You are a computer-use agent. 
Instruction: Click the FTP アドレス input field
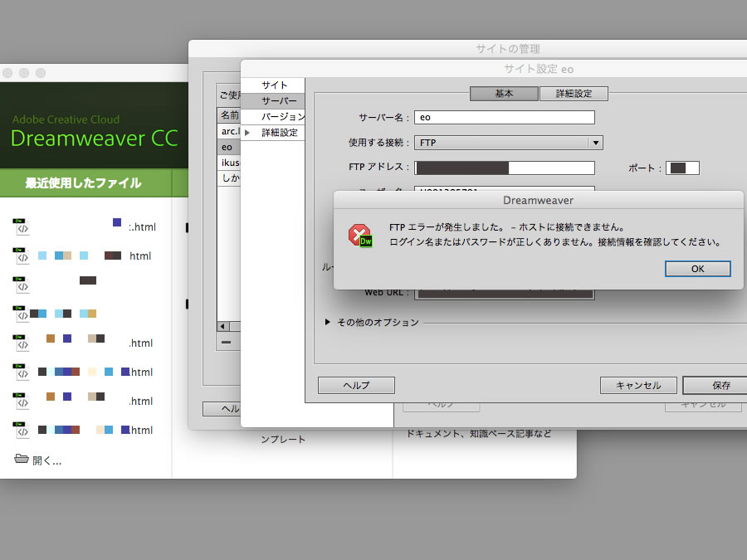click(x=505, y=168)
